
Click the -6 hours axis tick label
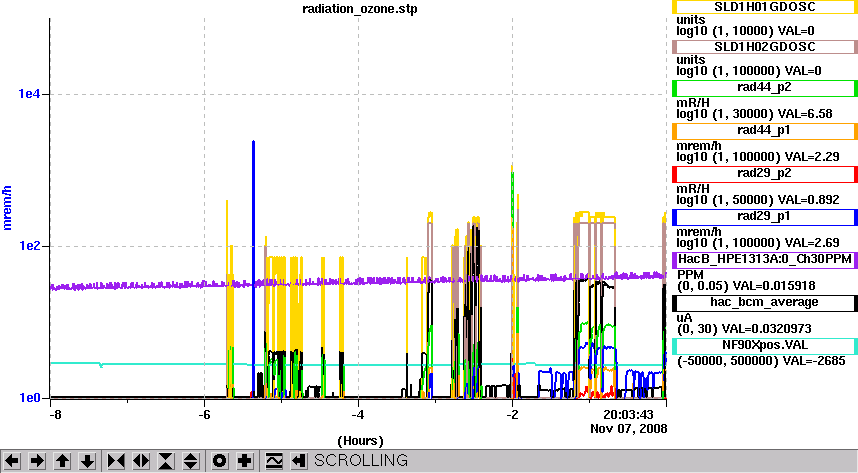pos(204,415)
